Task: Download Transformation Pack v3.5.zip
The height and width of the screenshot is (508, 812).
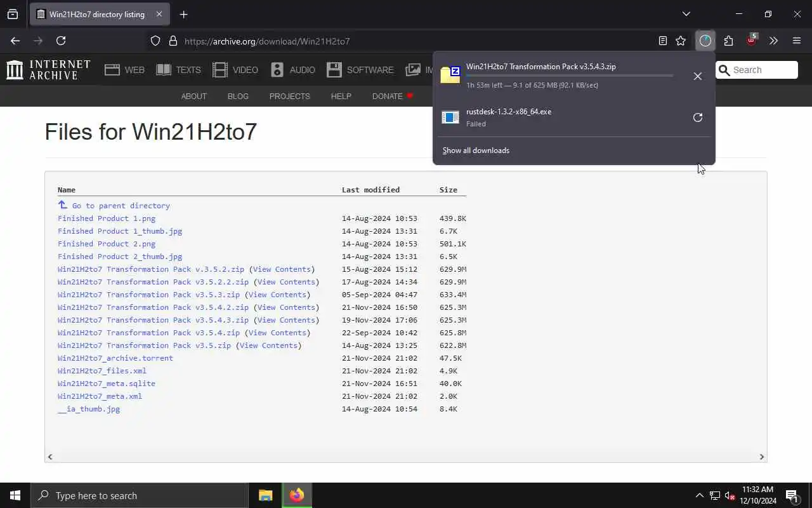Action: [144, 345]
